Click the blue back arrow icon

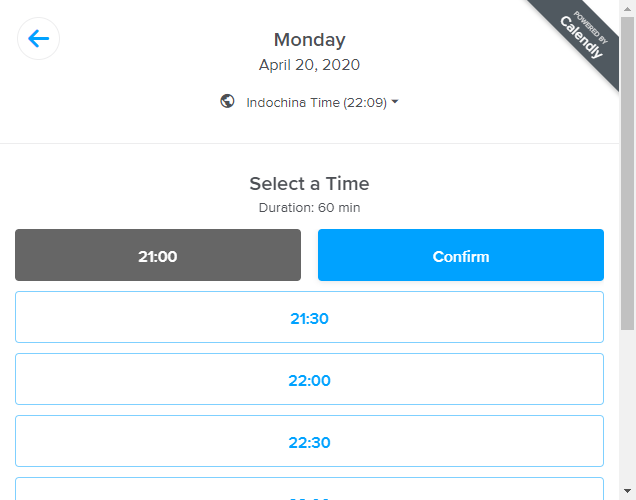[x=39, y=39]
